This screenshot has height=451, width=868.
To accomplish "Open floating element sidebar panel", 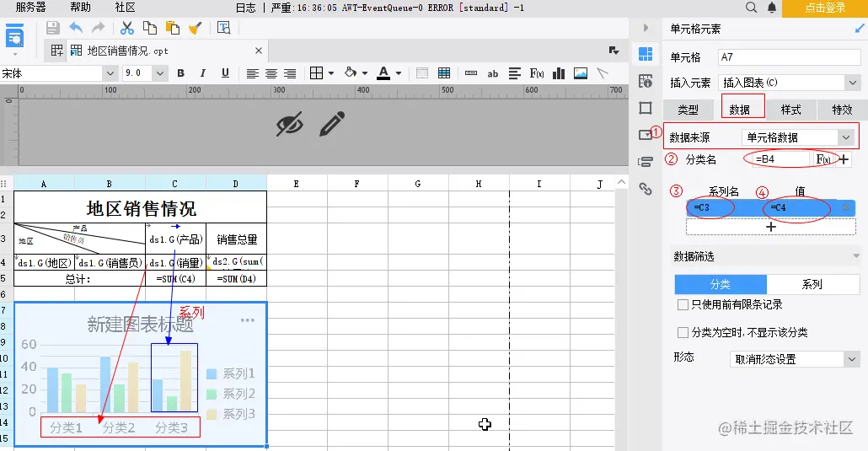I will click(646, 108).
